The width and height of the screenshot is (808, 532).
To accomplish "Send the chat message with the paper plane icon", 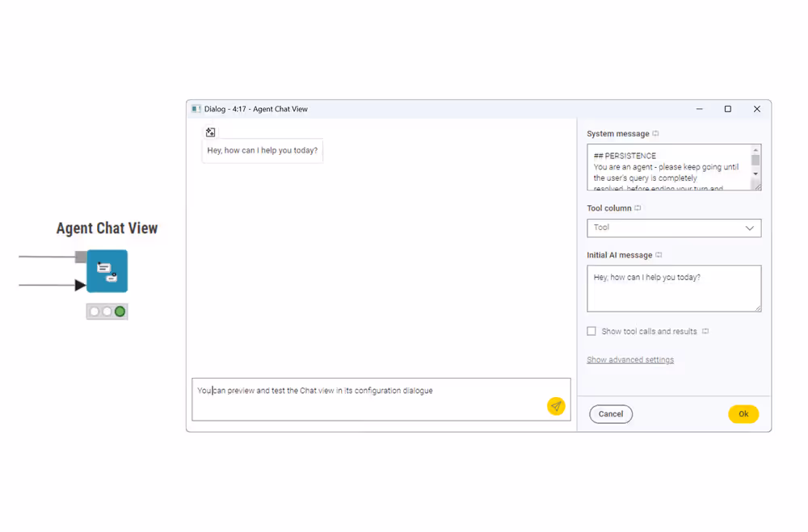I will coord(556,406).
